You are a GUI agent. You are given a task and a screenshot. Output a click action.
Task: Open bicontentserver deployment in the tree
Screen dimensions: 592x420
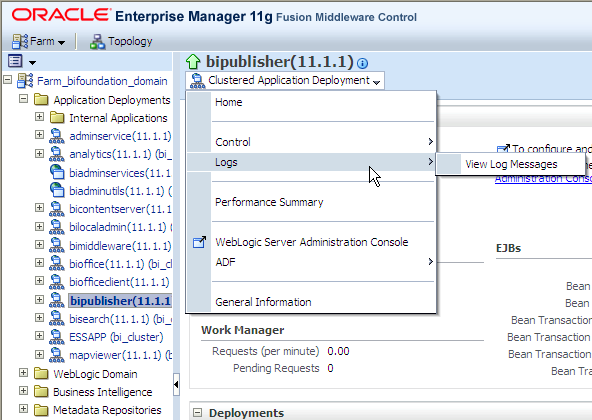pos(120,209)
